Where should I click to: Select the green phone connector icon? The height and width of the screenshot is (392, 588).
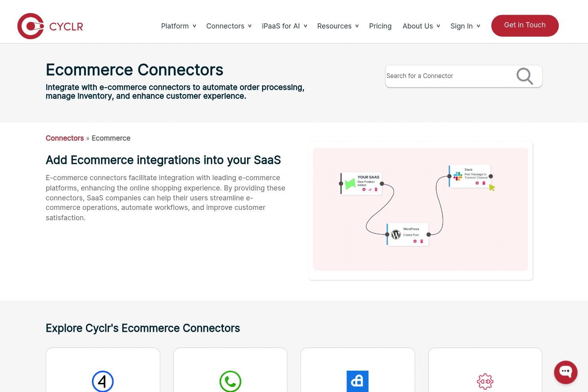tap(230, 381)
